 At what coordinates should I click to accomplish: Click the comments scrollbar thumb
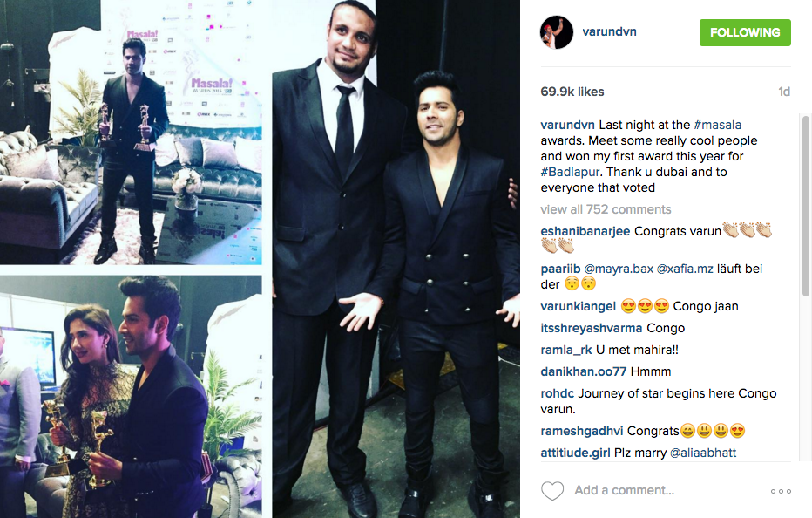pyautogui.click(x=805, y=207)
